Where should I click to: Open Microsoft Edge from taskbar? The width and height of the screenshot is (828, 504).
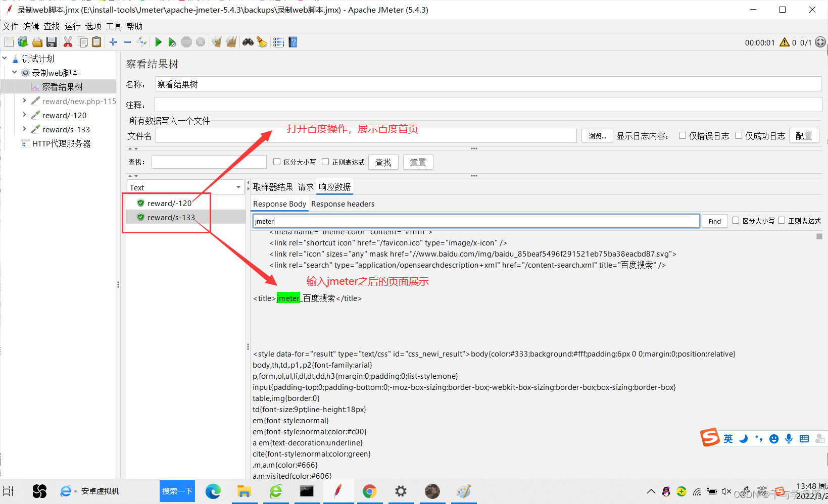pos(213,491)
